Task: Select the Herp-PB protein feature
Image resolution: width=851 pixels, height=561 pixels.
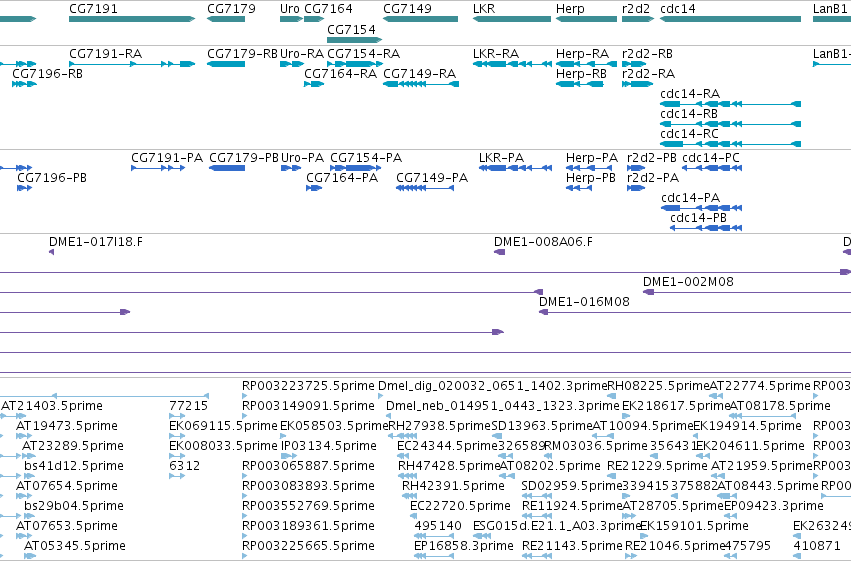Action: (x=579, y=188)
